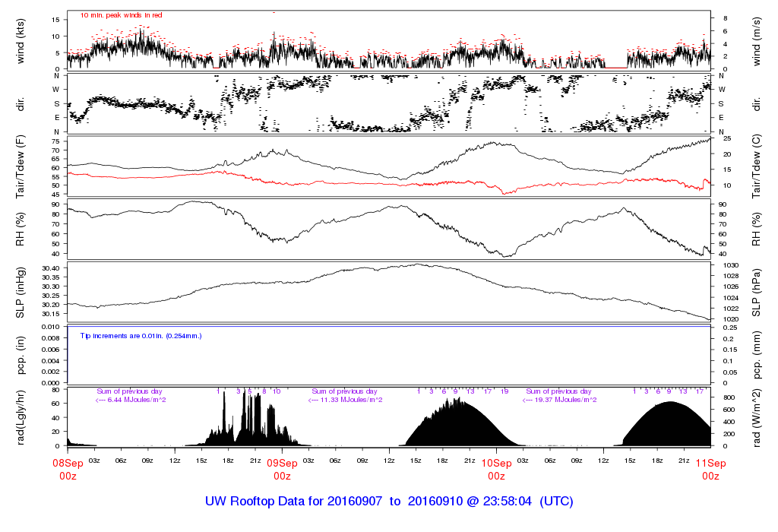Click the 'Tair/Tdew (C)' axis label

point(756,166)
